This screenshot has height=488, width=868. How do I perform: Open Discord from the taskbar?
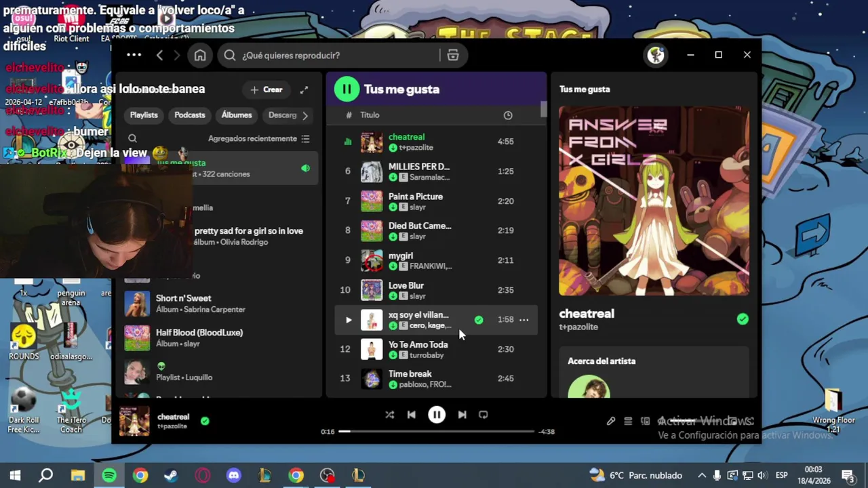pyautogui.click(x=234, y=475)
